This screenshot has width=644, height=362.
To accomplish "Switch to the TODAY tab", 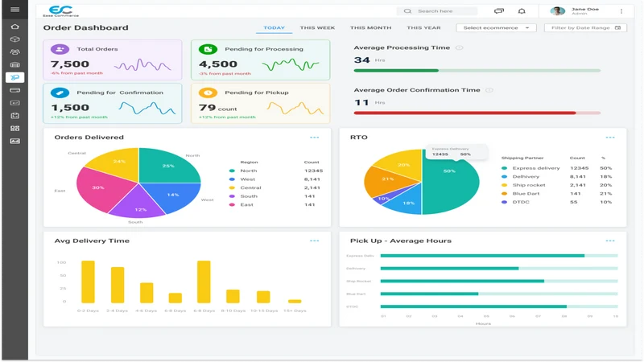I will tap(274, 28).
